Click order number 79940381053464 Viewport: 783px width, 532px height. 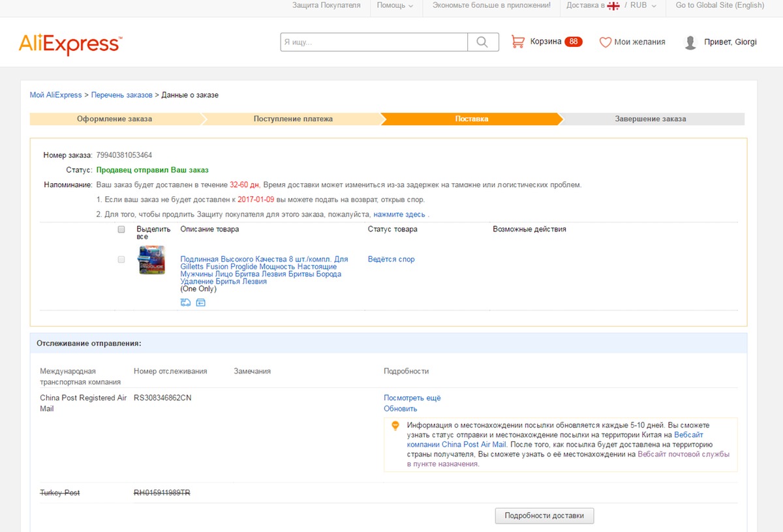(x=124, y=155)
